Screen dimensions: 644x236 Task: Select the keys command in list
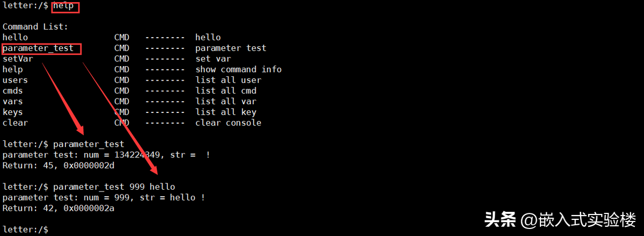click(13, 112)
